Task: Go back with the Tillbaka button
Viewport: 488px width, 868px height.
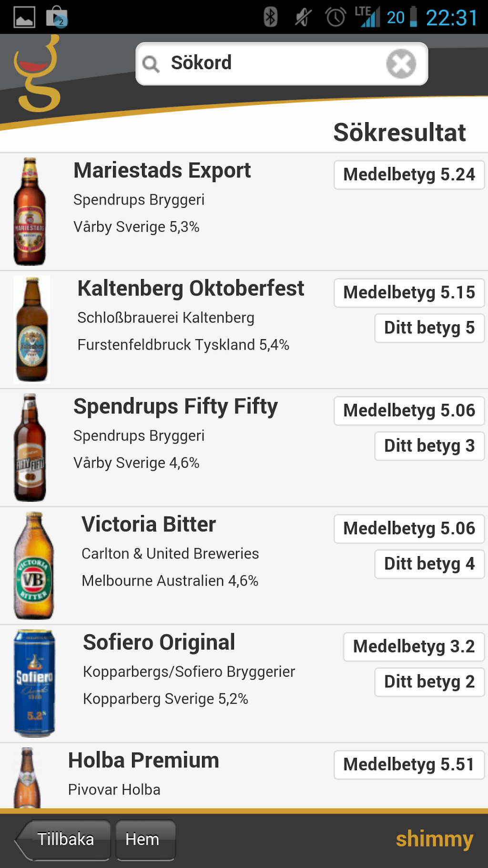Action: [64, 839]
